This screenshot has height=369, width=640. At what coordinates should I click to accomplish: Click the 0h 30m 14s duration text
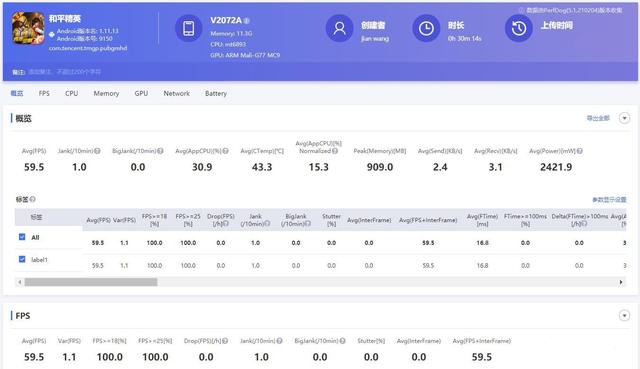464,38
